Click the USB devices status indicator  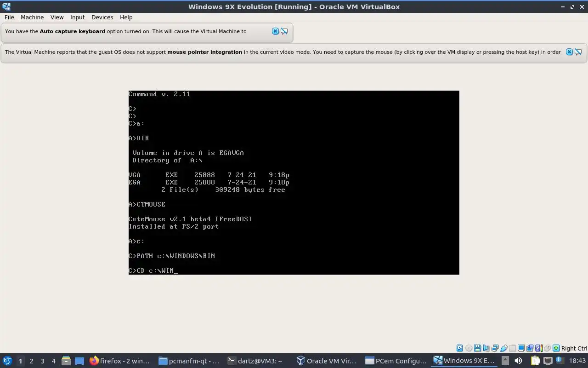pyautogui.click(x=504, y=348)
